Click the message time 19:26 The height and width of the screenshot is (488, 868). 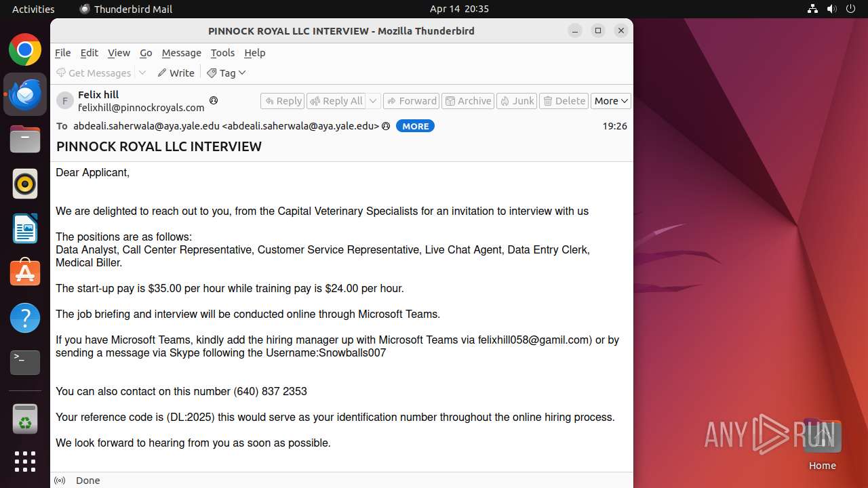coord(614,126)
